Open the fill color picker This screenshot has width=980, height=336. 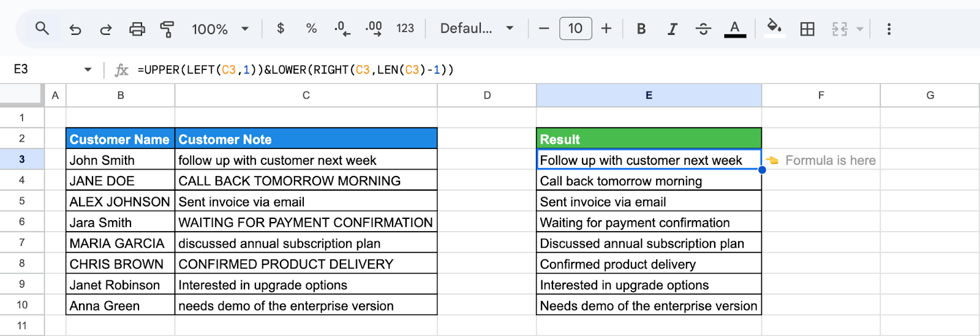click(x=774, y=28)
